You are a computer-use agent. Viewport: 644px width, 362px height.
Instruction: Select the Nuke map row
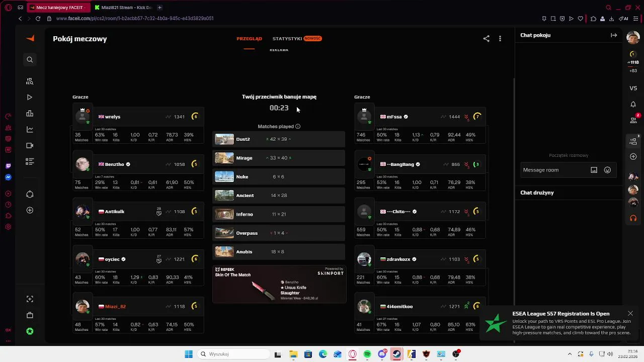tap(279, 177)
